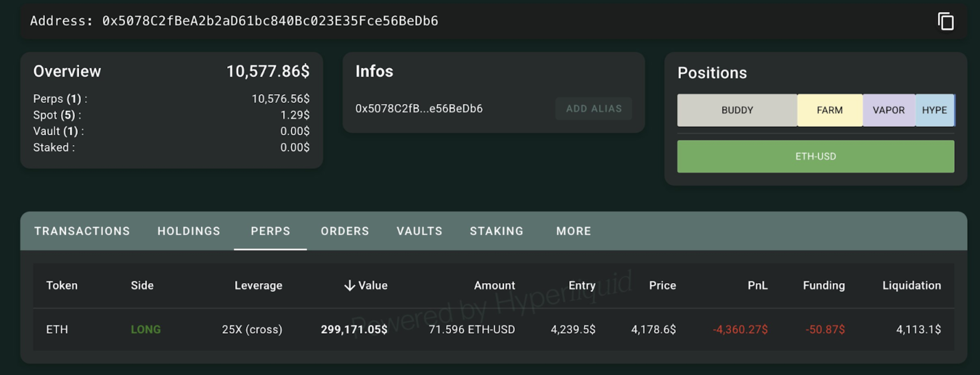The width and height of the screenshot is (980, 375).
Task: Sort table by Leverage column header
Action: (x=258, y=285)
